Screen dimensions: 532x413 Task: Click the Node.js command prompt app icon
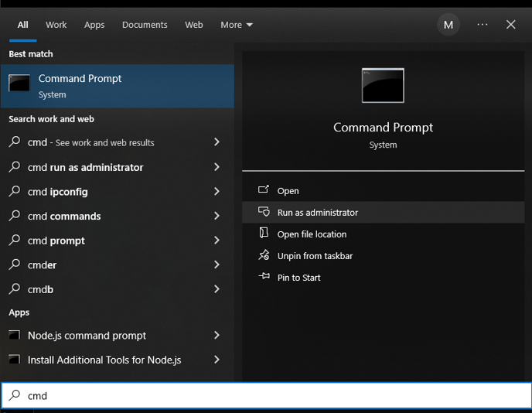14,336
